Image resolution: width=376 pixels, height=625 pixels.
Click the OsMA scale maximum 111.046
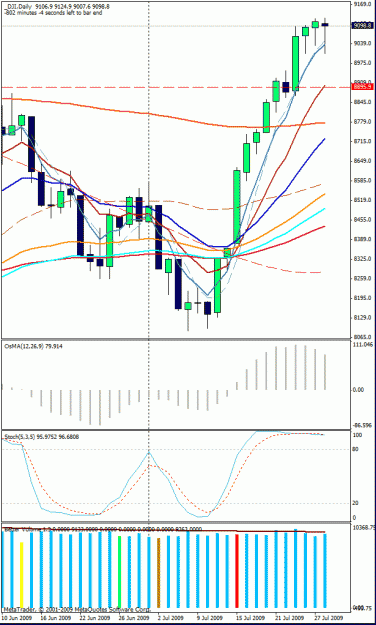pos(363,344)
